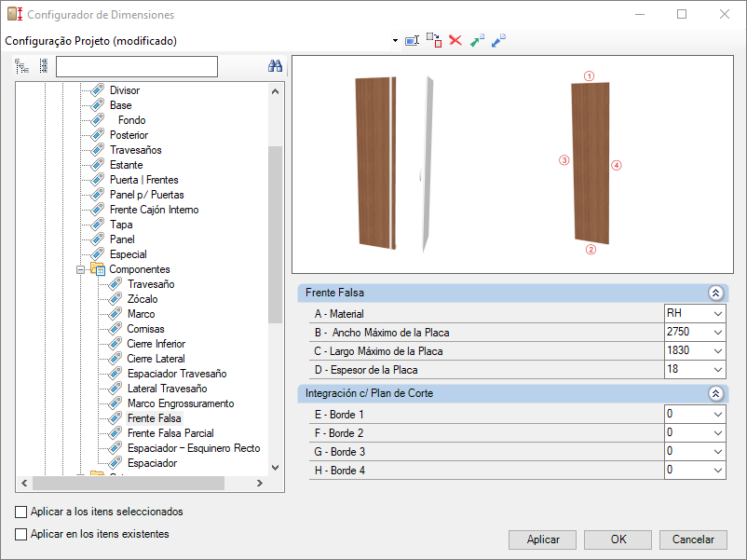Click the tag icon beside Zócalo
Viewport: 747px width, 560px height.
(115, 299)
